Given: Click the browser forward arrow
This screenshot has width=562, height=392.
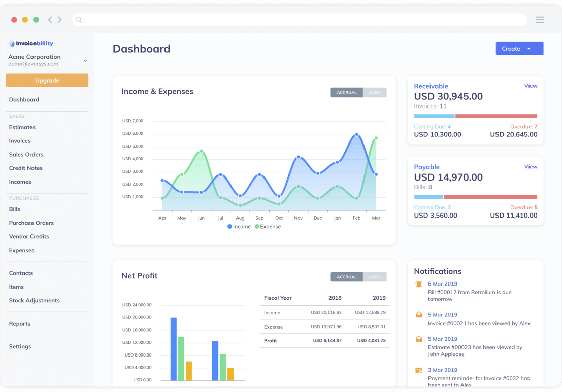Looking at the screenshot, I should click(x=60, y=20).
